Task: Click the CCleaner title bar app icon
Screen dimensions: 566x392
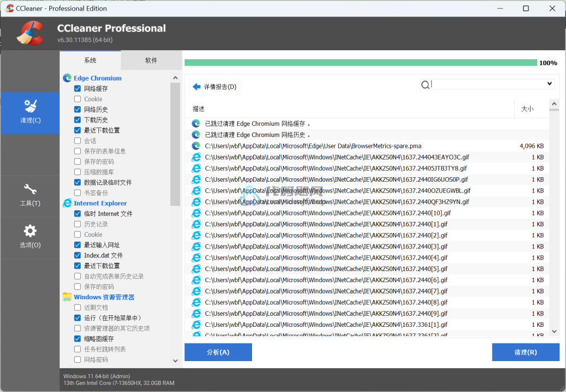Action: click(x=10, y=8)
